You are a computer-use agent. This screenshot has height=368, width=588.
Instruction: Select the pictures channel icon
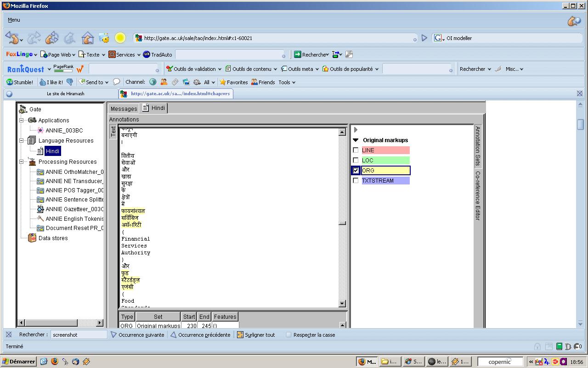[x=186, y=82]
